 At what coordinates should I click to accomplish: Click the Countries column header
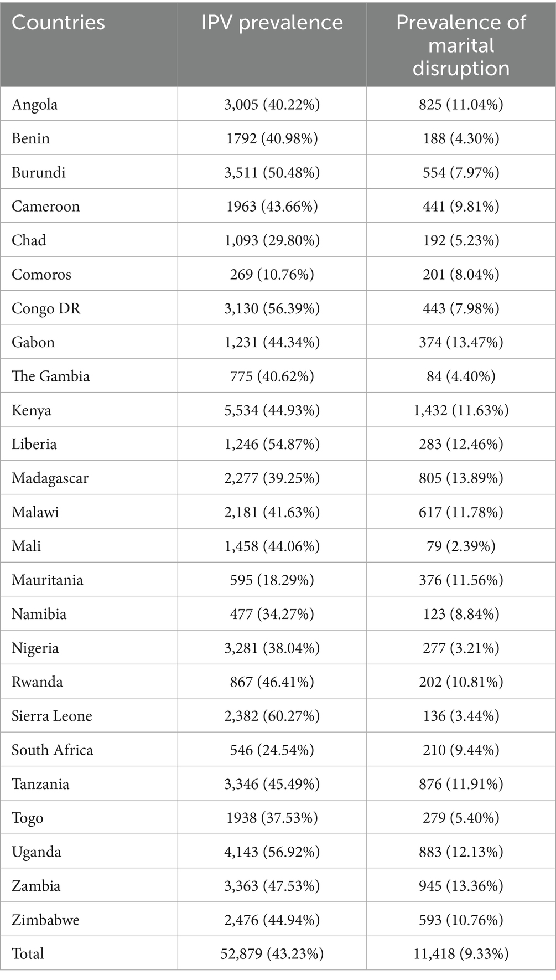click(x=58, y=23)
